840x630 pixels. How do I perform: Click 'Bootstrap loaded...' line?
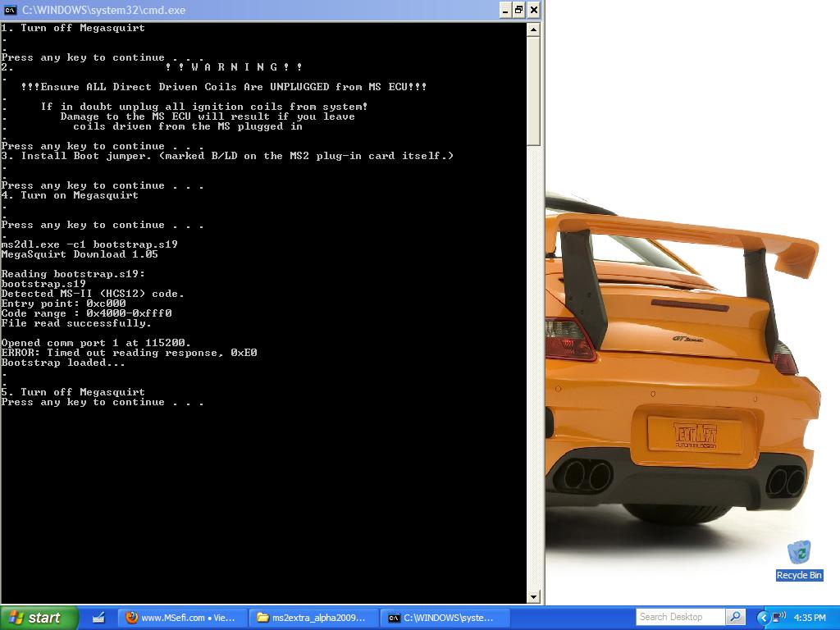tap(63, 363)
